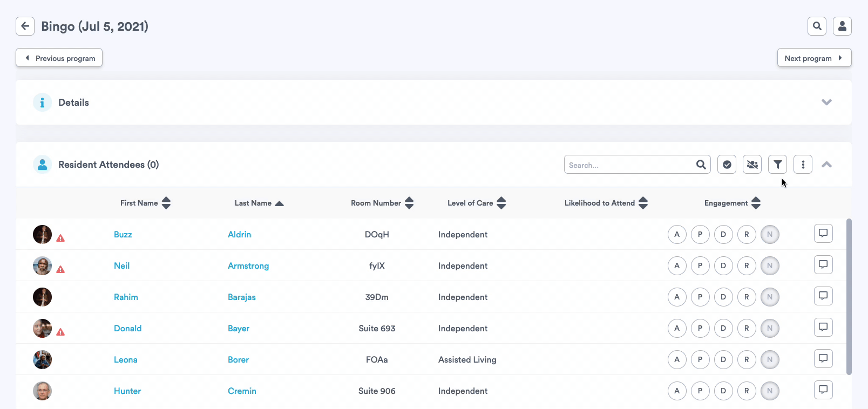Screen dimensions: 868x409
Task: Open comment icon for Buzz Aldrin
Action: point(823,234)
